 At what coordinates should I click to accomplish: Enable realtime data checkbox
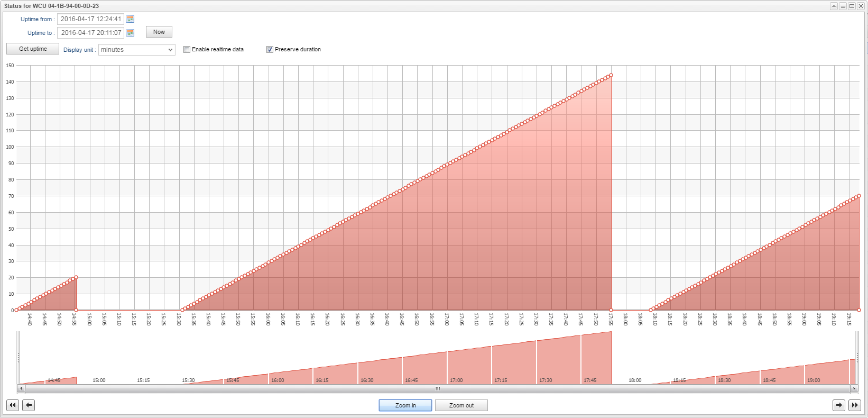187,50
